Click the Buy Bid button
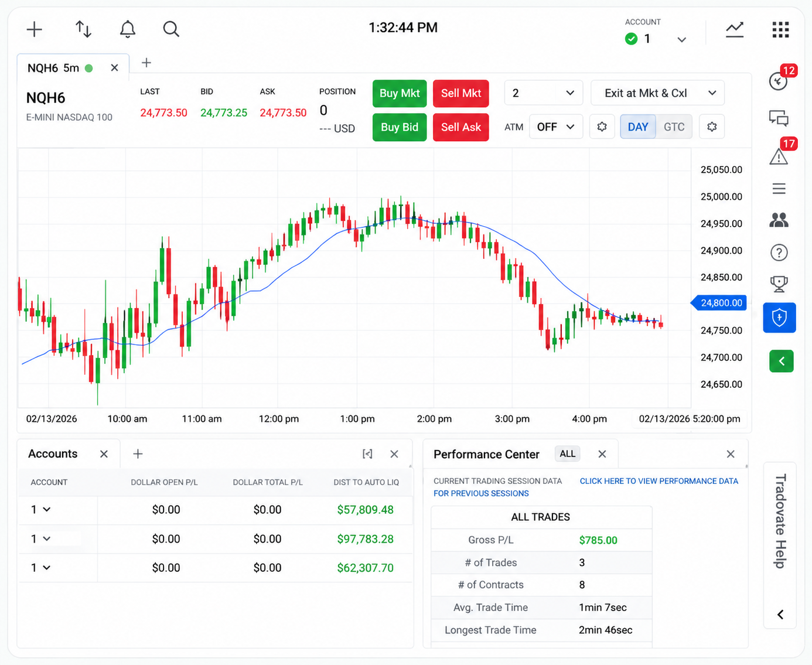The image size is (812, 665). coord(400,127)
